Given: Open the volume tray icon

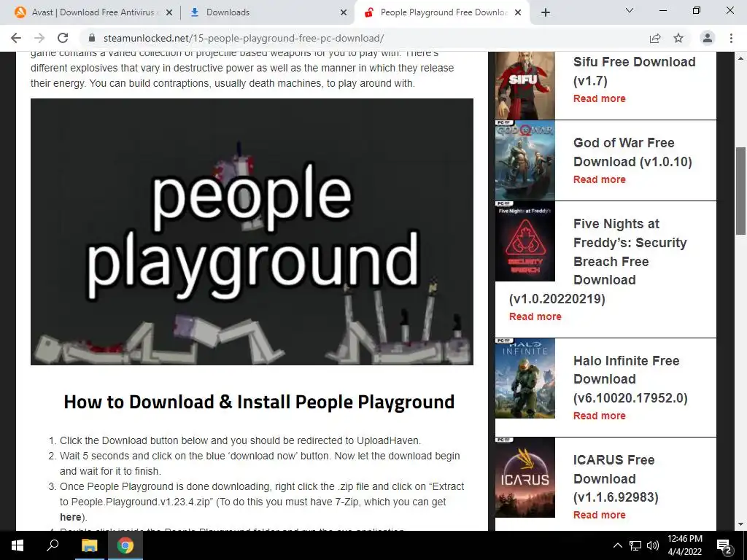Looking at the screenshot, I should click(653, 545).
